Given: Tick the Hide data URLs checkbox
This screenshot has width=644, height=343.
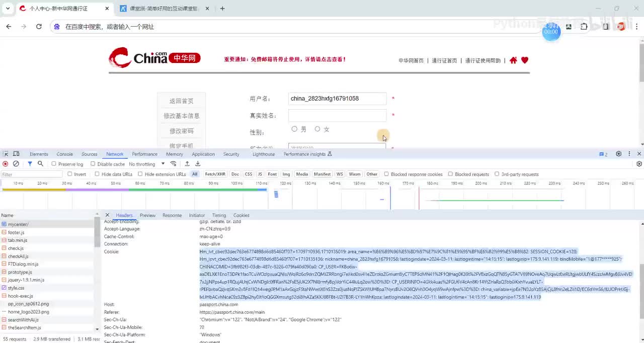Looking at the screenshot, I should pyautogui.click(x=97, y=174).
